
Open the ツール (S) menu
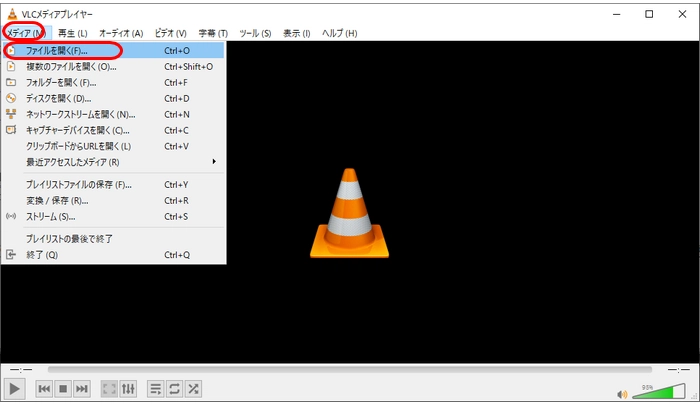255,33
